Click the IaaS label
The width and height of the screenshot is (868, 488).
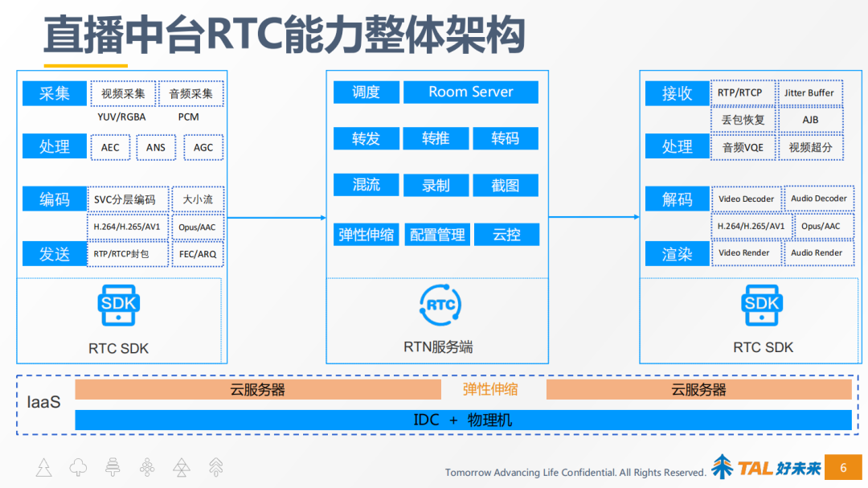43,402
